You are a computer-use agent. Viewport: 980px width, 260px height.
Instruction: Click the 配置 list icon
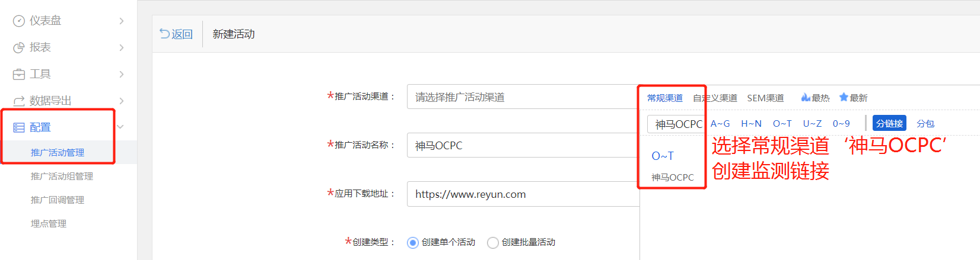tap(19, 127)
